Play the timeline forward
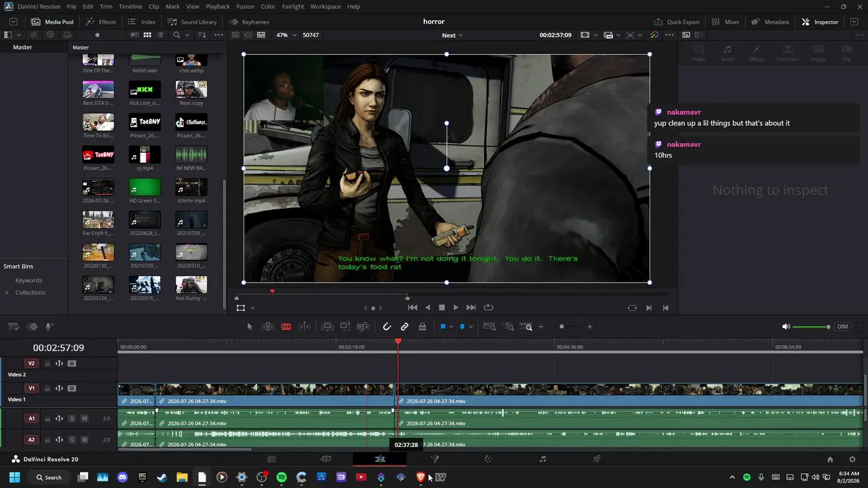The image size is (868, 488). click(456, 308)
